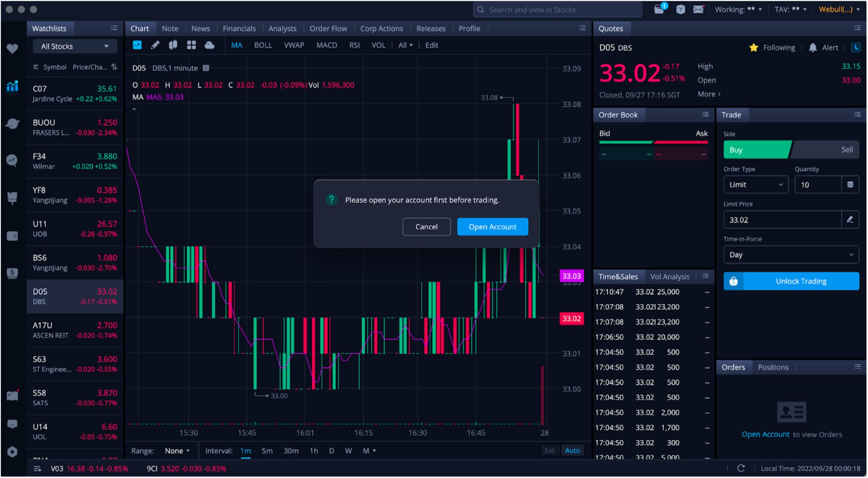Click the refresh icon in status bar
The width and height of the screenshot is (868, 478).
pos(741,468)
